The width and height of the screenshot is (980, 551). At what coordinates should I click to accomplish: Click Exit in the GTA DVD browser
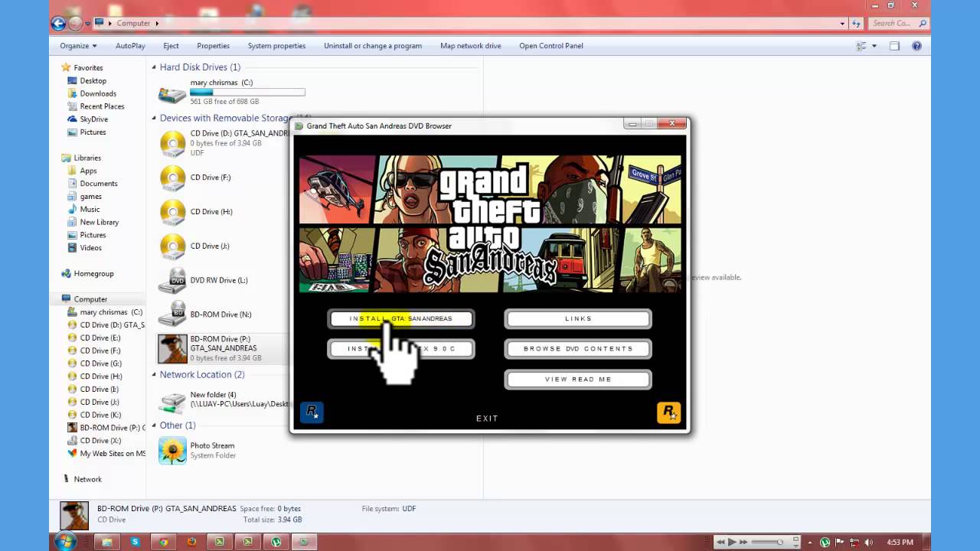tap(487, 419)
